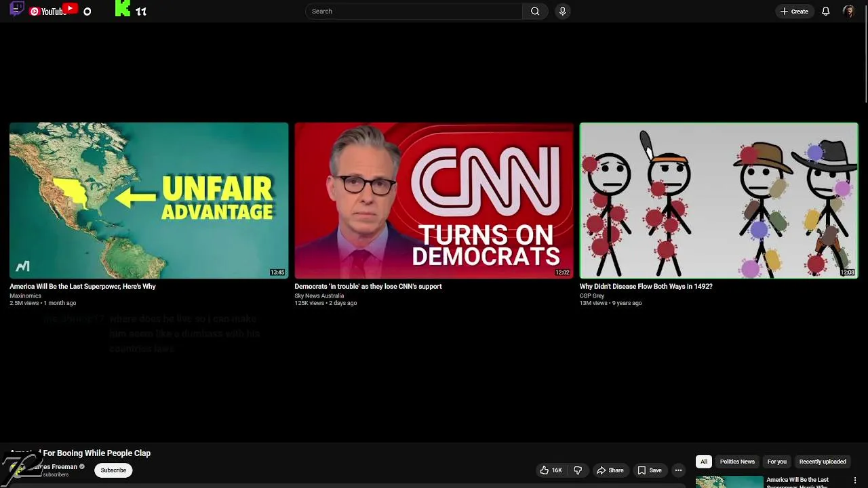This screenshot has height=488, width=868.
Task: Click the Share button
Action: click(610, 470)
